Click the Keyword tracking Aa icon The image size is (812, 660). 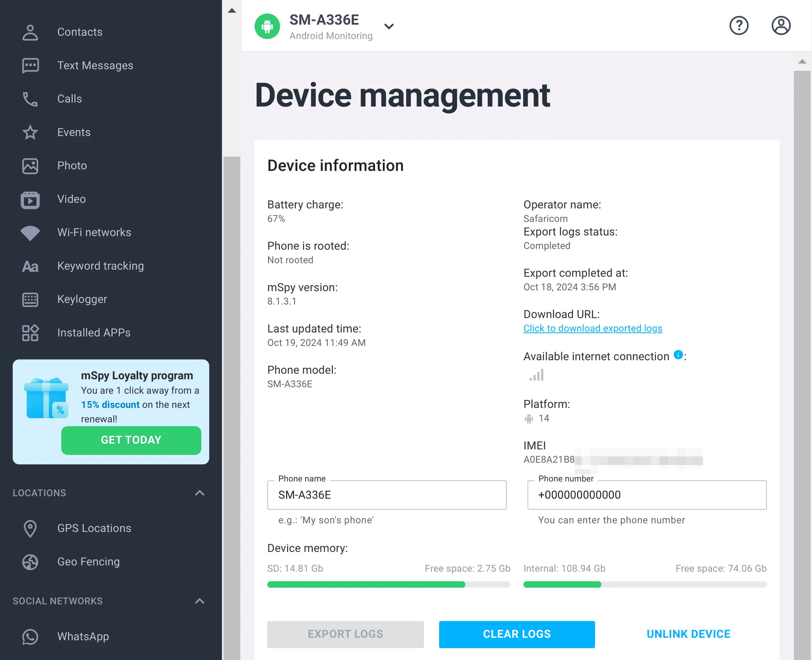pos(30,266)
